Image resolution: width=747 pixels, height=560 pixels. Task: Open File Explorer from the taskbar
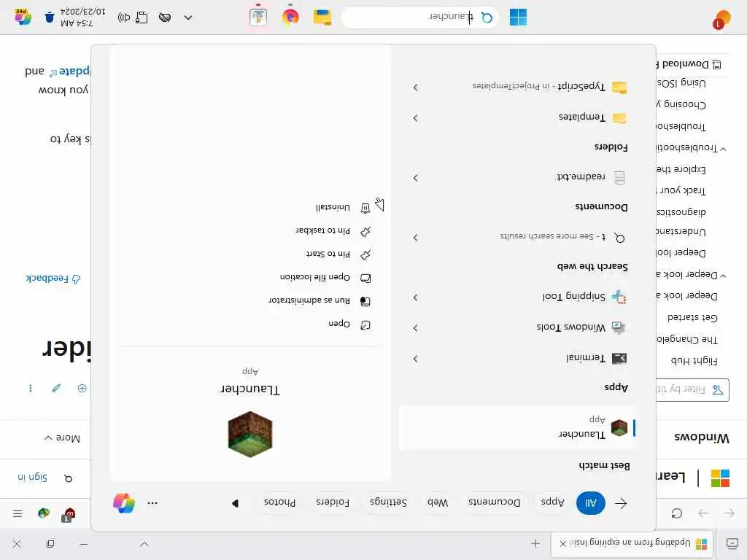point(322,17)
